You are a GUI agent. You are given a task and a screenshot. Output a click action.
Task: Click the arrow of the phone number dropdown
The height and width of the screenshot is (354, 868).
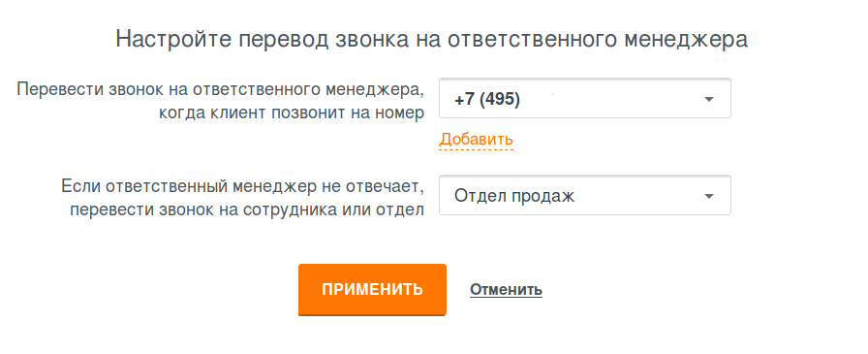tap(708, 99)
